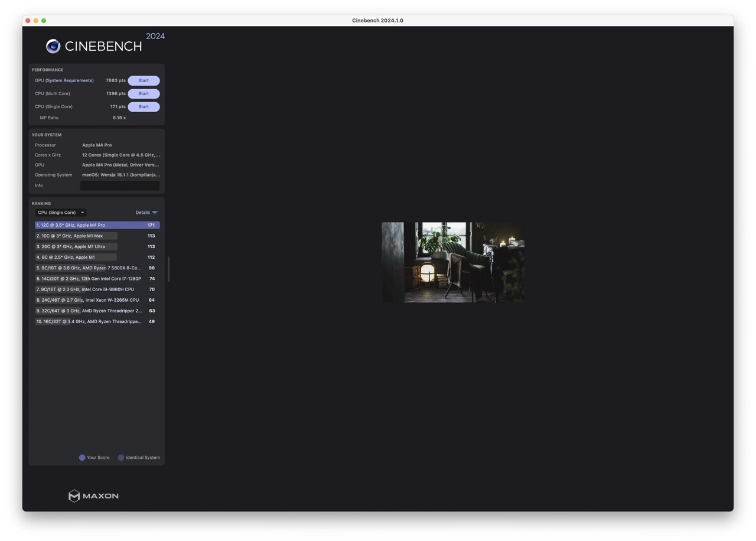Close the Cinebench window

click(28, 21)
